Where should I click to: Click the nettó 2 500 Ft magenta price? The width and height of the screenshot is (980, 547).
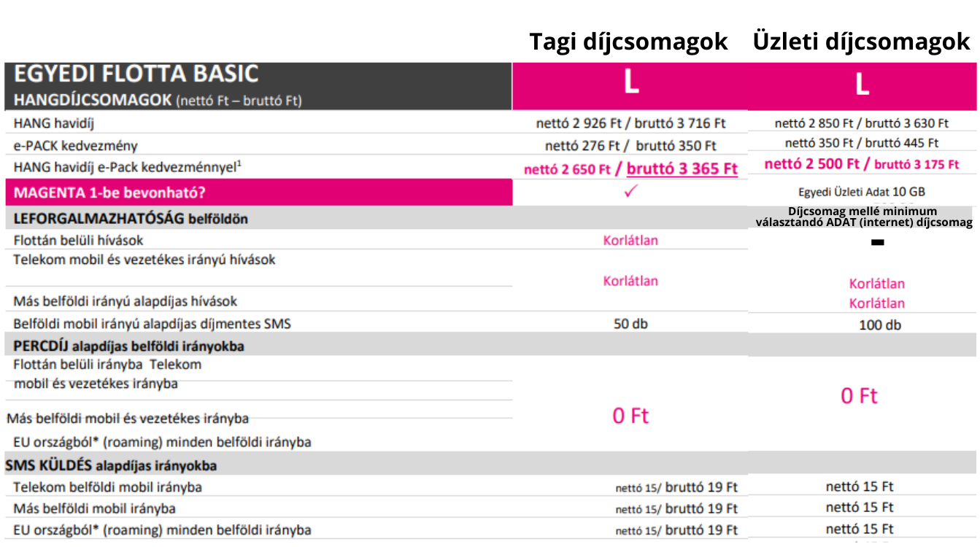coord(811,164)
